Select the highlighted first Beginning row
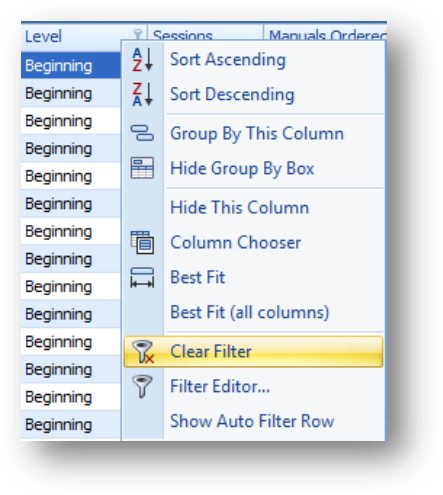Viewport: 443px width, 495px height. click(x=71, y=65)
